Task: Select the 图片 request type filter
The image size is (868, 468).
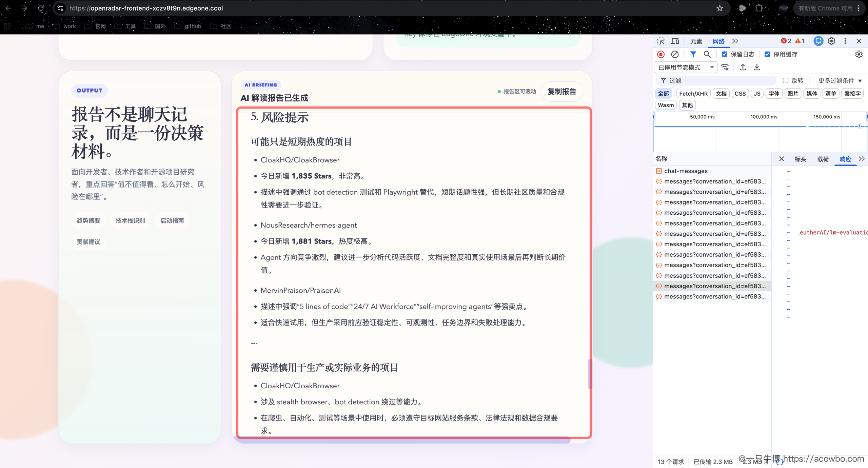Action: coord(793,94)
